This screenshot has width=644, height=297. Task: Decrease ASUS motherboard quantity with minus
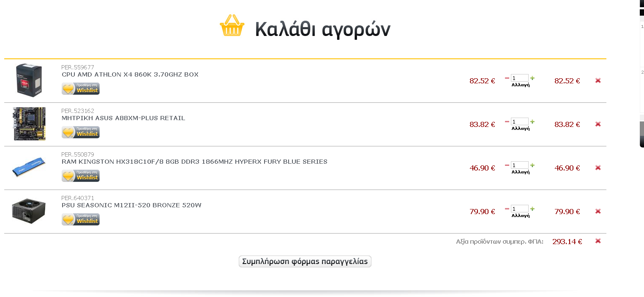(507, 121)
